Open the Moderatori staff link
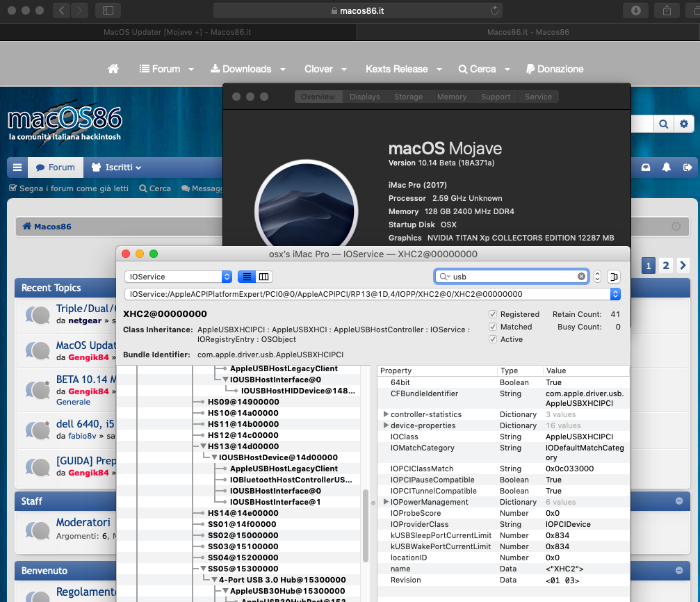Viewport: 700px width, 602px height. (83, 522)
